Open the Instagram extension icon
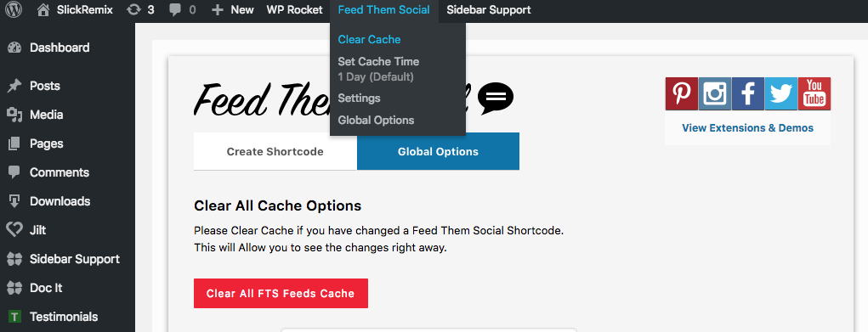Screen dimensions: 868x332 click(715, 93)
